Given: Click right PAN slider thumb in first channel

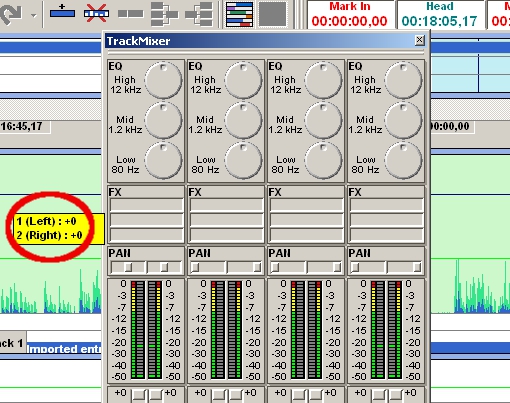Looking at the screenshot, I should 164,267.
